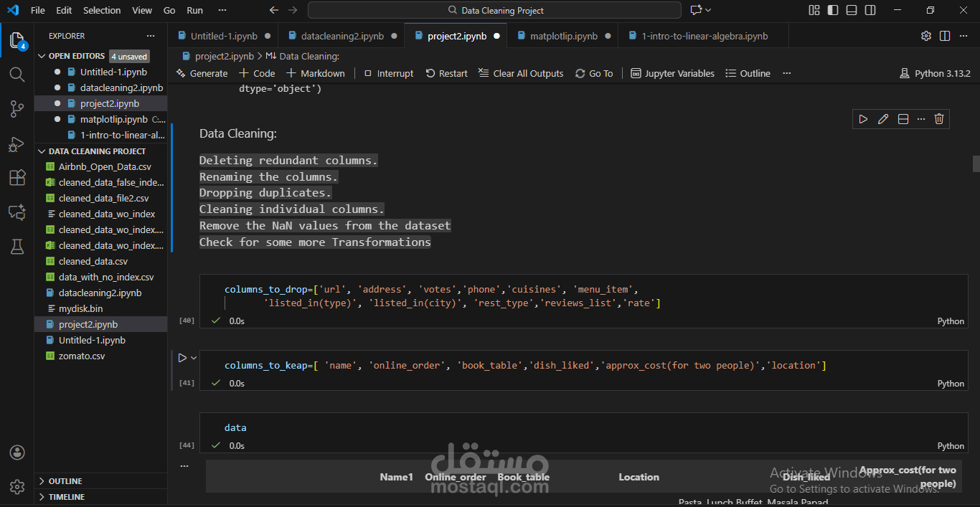
Task: Click the Split cell icon
Action: pyautogui.click(x=903, y=119)
